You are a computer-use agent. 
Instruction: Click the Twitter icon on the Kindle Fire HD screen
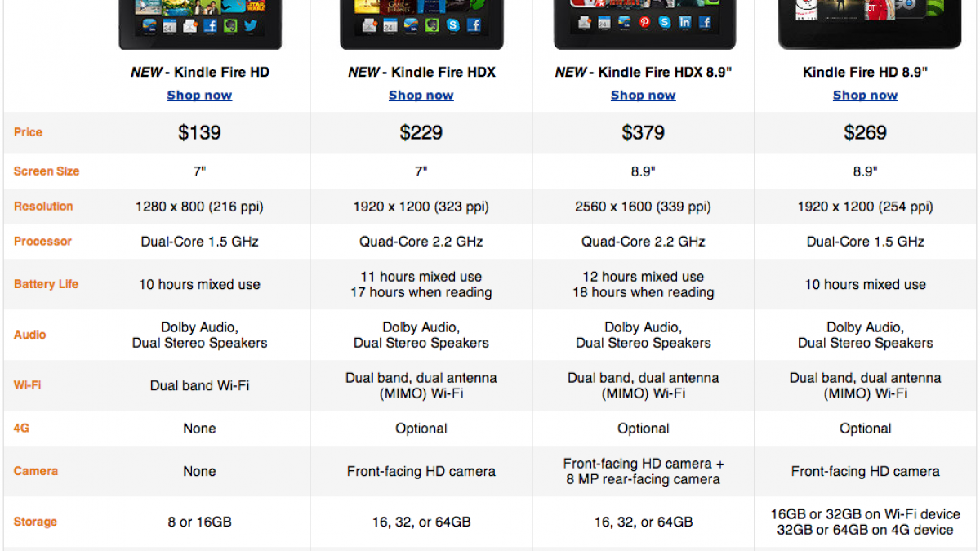coord(250,25)
